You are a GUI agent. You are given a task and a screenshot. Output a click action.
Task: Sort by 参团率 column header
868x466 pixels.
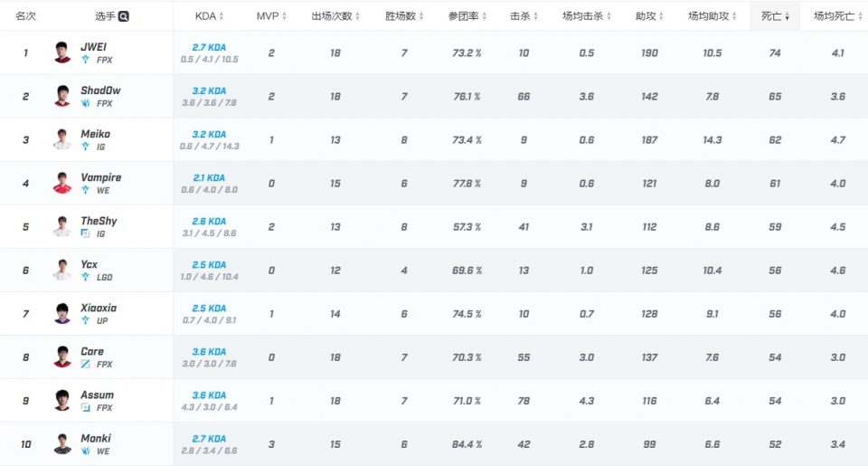click(467, 16)
